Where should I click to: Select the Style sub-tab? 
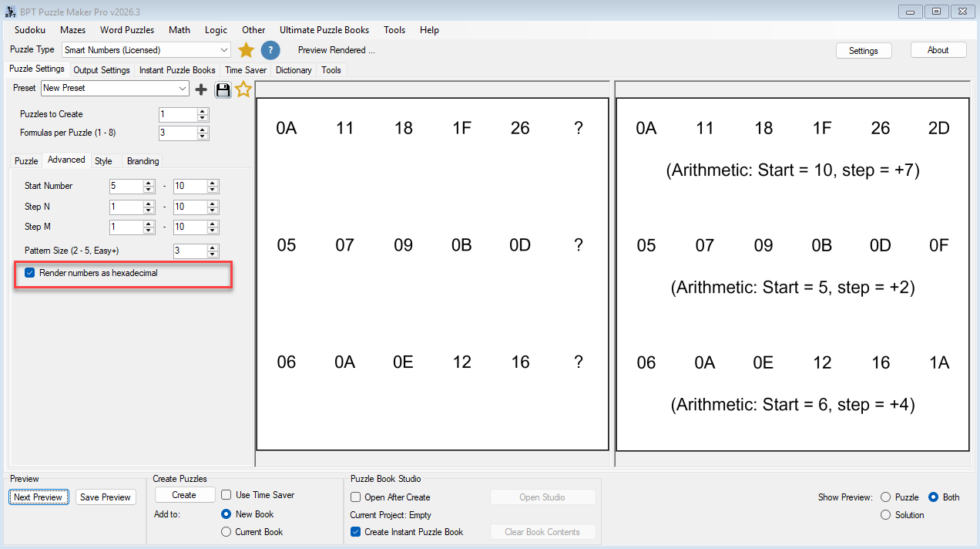pos(103,161)
